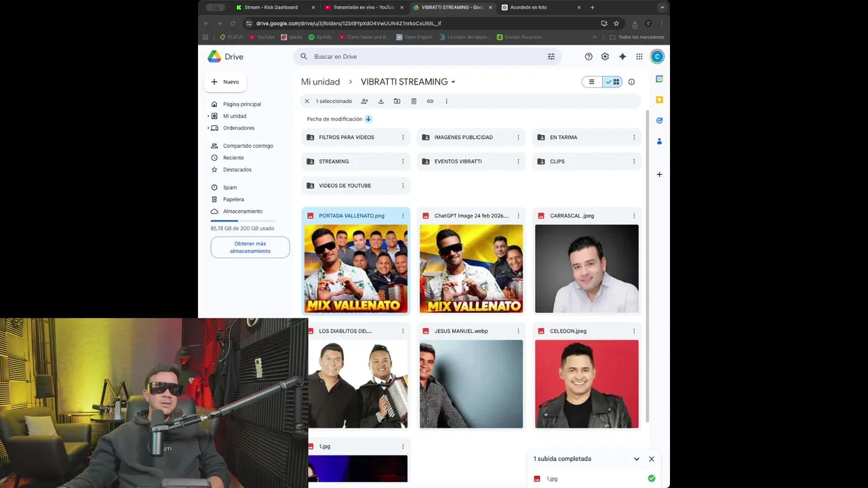868x488 pixels.
Task: Show folder details info icon
Action: click(631, 82)
